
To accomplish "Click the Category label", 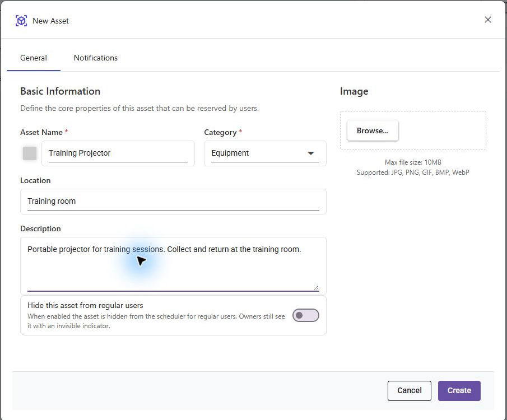I will click(220, 132).
